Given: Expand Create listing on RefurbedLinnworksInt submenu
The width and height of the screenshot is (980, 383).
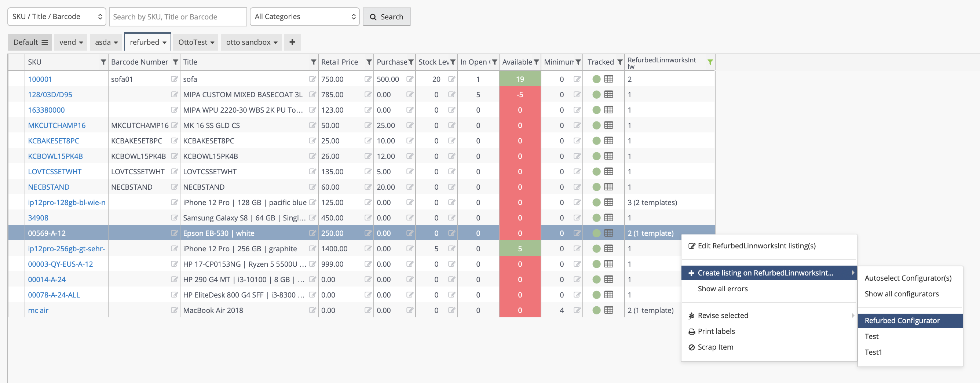Looking at the screenshot, I should (769, 273).
